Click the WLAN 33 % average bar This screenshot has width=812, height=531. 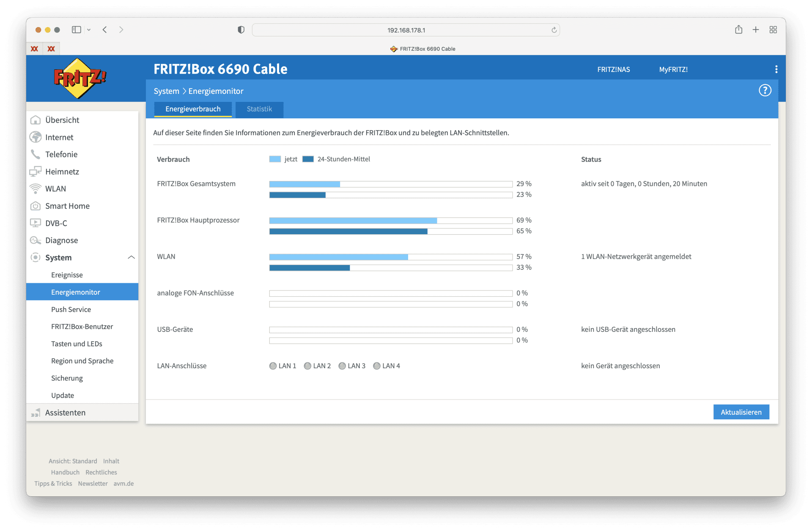(391, 268)
